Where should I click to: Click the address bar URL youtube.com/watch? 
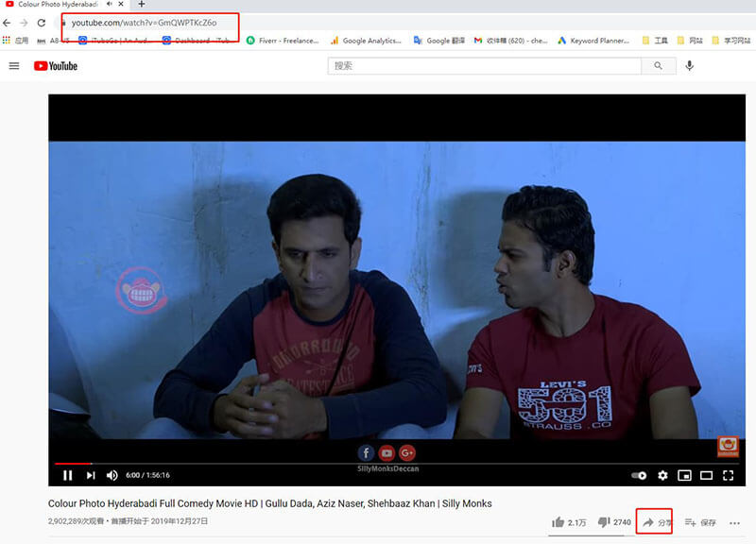point(144,23)
